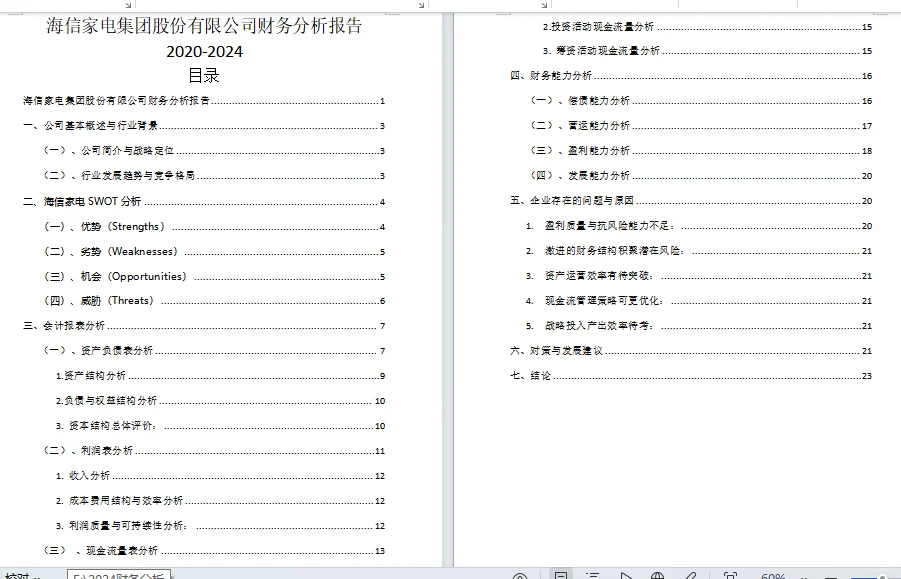Go to TOC entry 海信家电集团股份有限公司财务分析报告 page 1
901x579 pixels.
[x=204, y=101]
